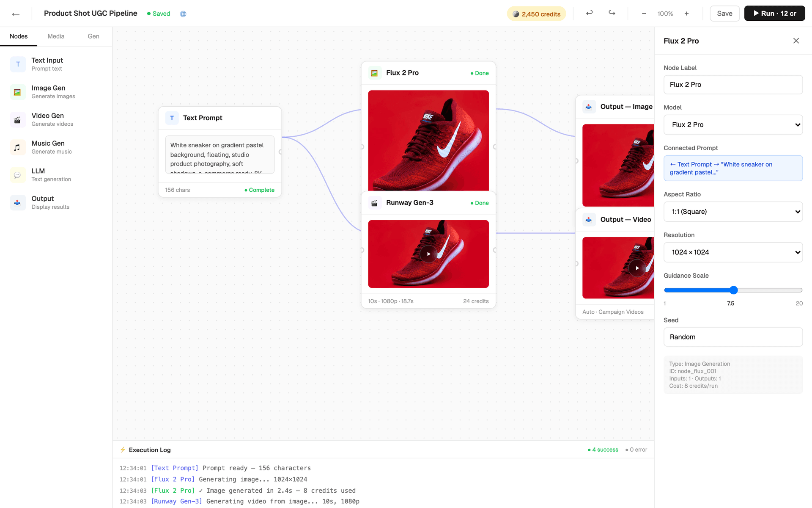The height and width of the screenshot is (508, 812).
Task: Switch to the Media tab
Action: [55, 36]
